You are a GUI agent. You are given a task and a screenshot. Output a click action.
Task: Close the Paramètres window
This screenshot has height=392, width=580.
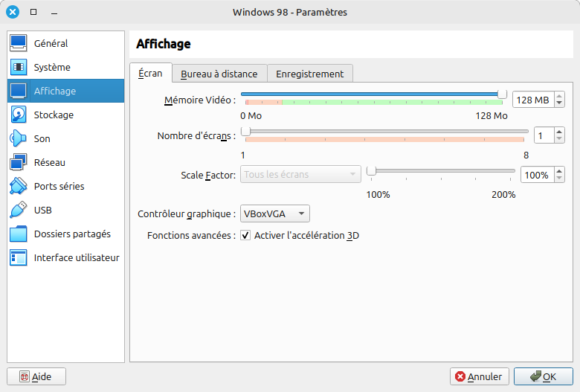click(x=13, y=12)
